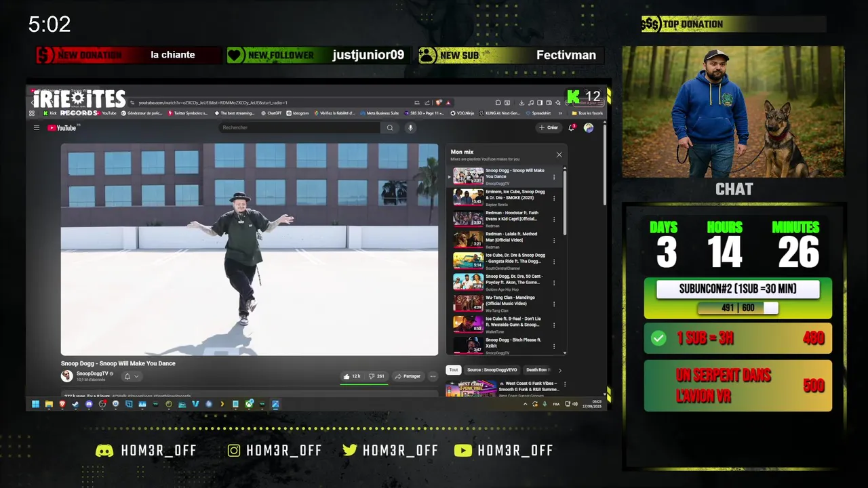Play Redman Hoodstar ft. Faith Evans thumbnail

pos(468,218)
